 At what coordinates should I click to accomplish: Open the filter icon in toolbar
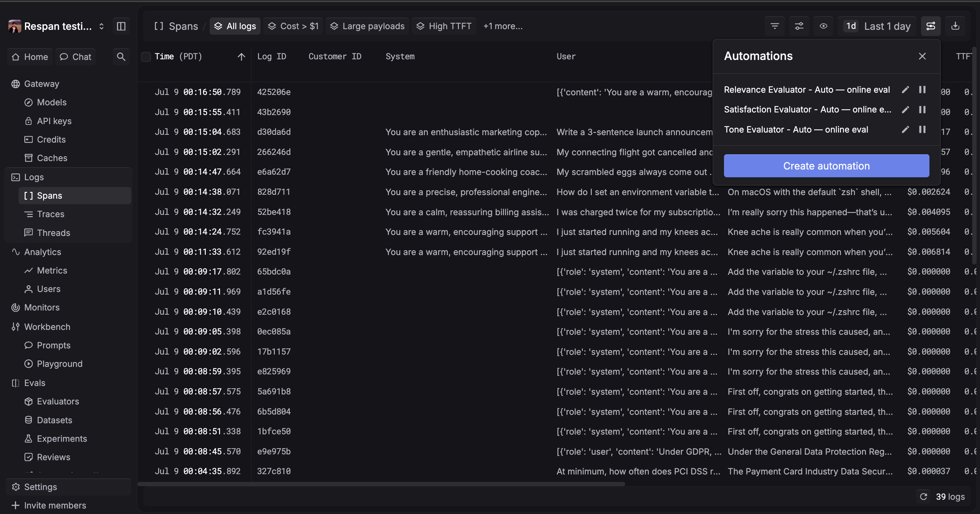(775, 26)
